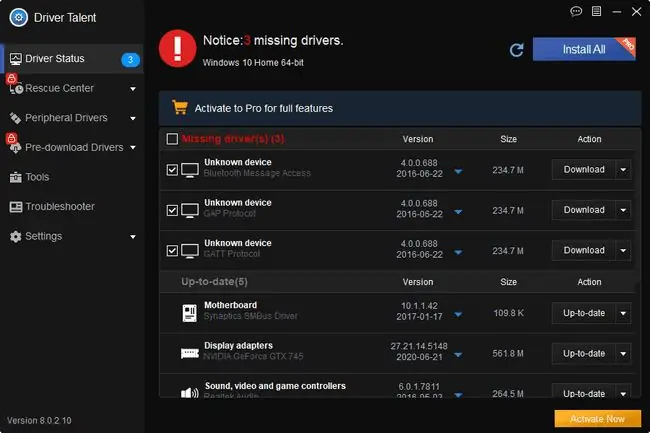
Task: Click the NVIDIA GeForce GTX 745 row
Action: click(x=397, y=353)
